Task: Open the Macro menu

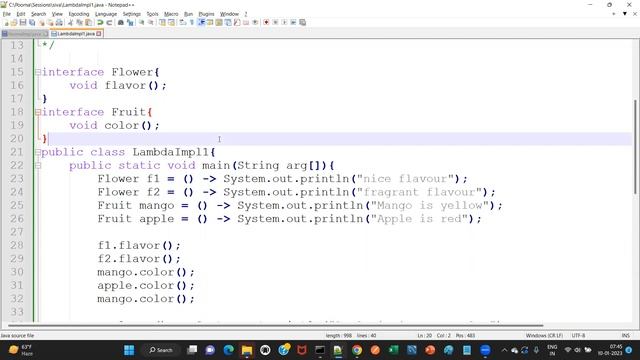Action: click(x=171, y=14)
